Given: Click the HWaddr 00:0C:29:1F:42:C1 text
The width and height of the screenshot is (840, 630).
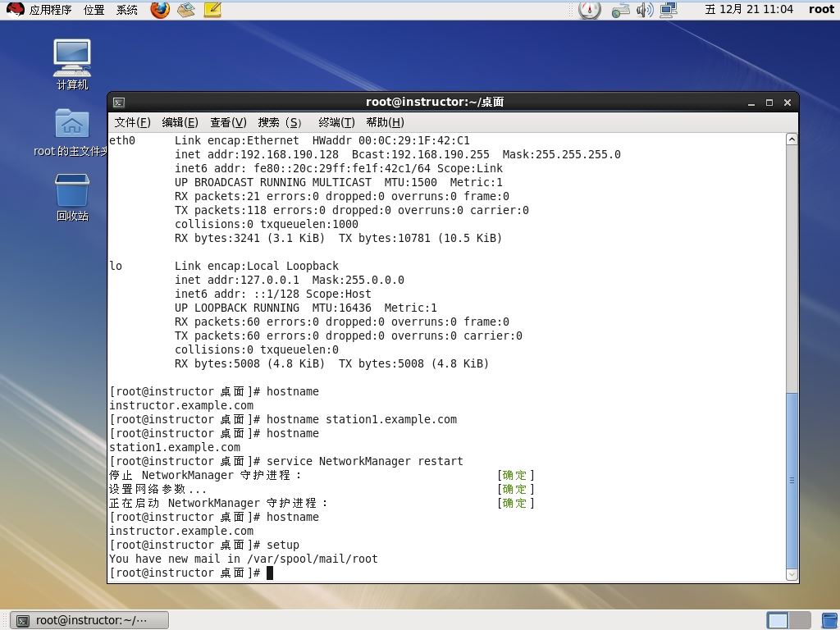Looking at the screenshot, I should [391, 140].
